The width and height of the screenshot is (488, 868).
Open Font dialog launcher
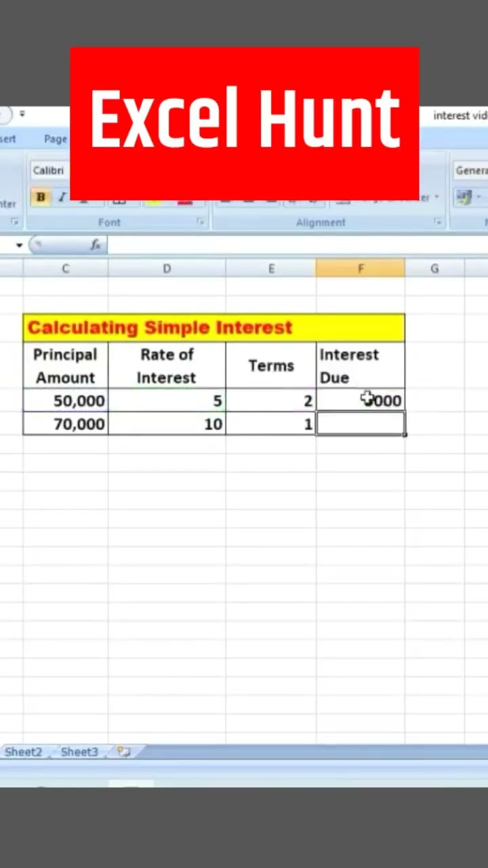tap(201, 222)
